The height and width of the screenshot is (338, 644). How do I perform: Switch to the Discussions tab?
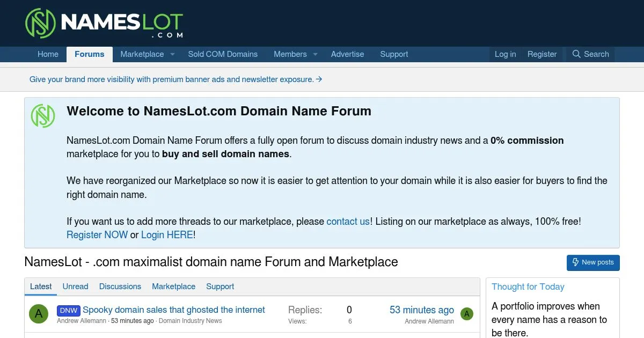coord(120,286)
